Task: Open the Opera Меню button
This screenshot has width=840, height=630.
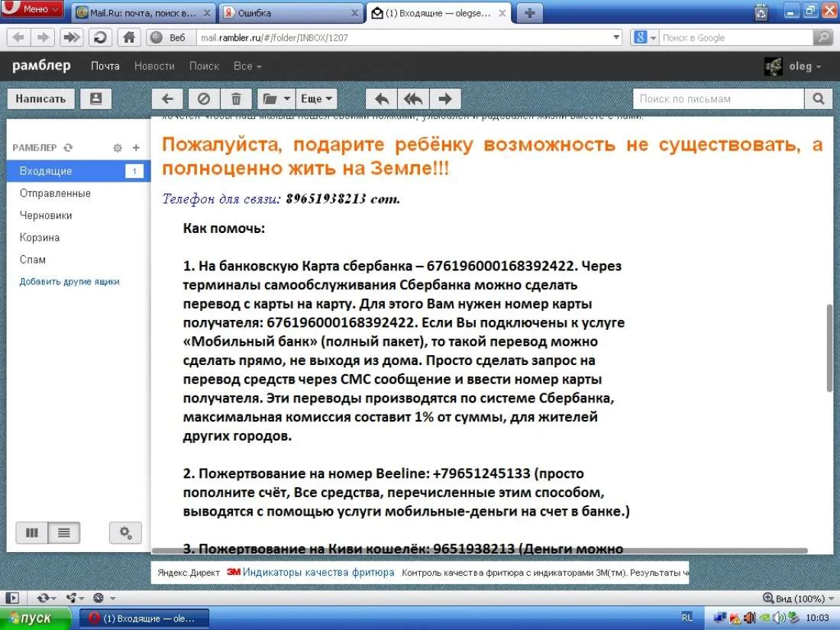Action: tap(31, 9)
